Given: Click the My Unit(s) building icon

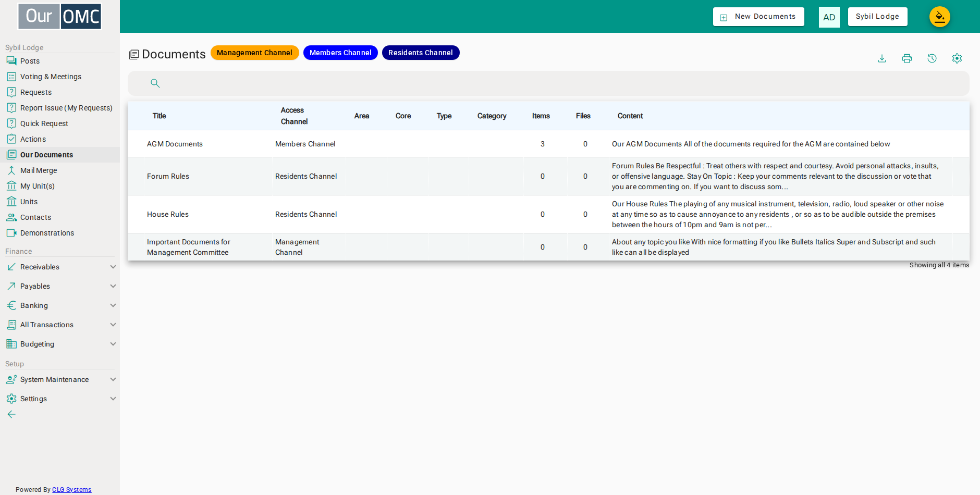Looking at the screenshot, I should pos(11,186).
